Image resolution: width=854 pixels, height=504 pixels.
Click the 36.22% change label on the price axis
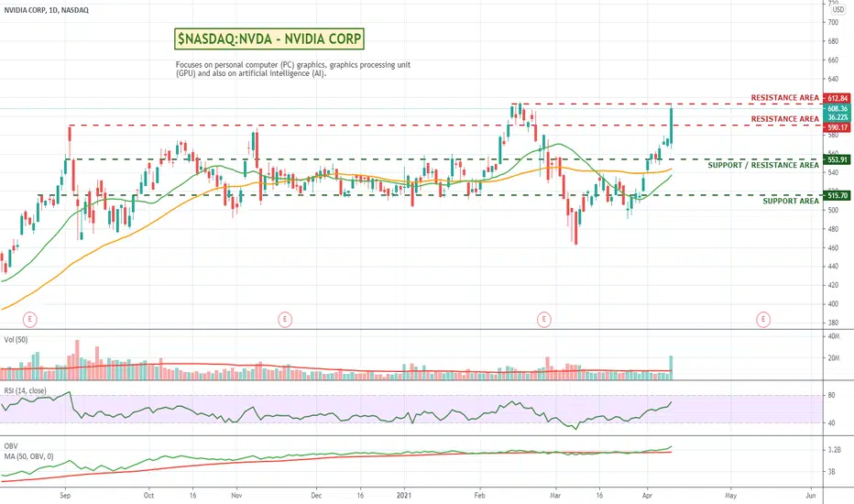(x=838, y=117)
